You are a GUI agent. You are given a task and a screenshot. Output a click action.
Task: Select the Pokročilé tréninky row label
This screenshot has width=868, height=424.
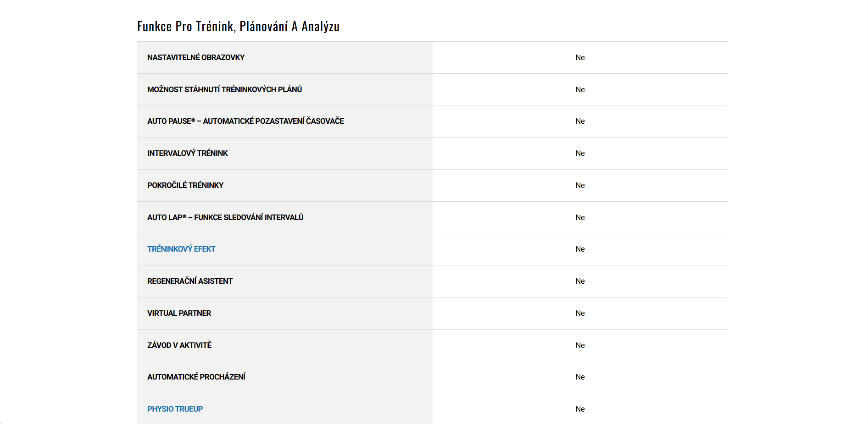coord(185,185)
